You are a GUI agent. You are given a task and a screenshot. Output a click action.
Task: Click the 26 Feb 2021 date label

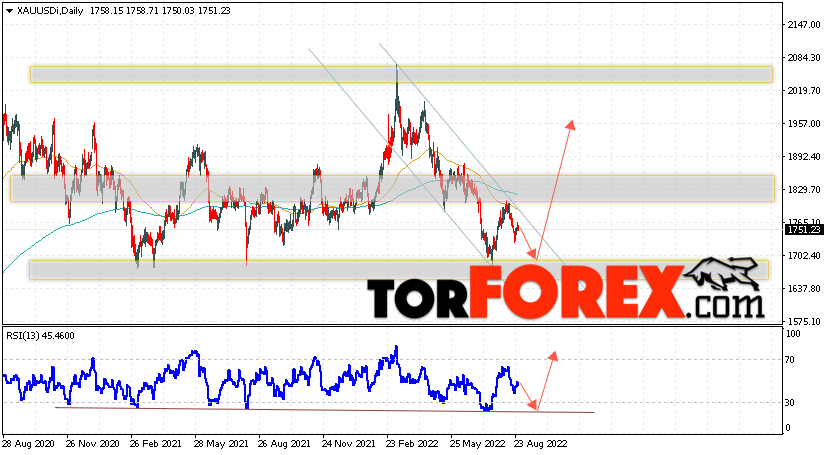(x=156, y=444)
